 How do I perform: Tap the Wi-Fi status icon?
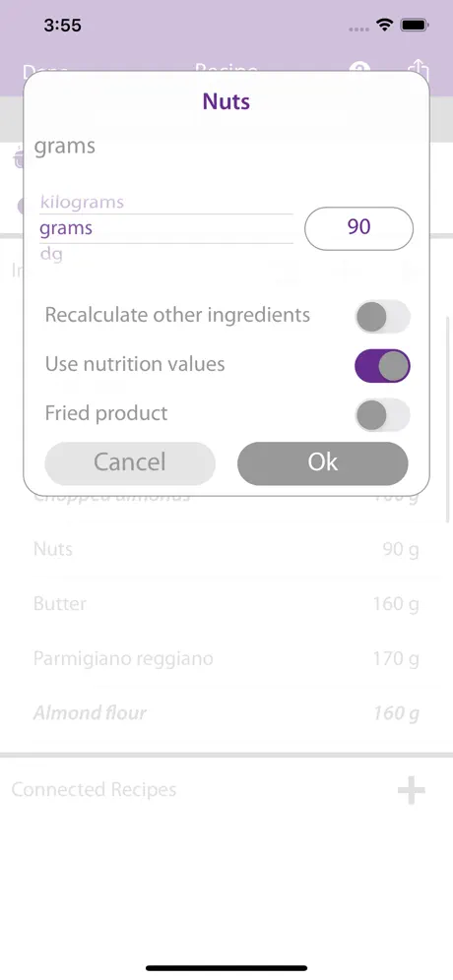pos(384,25)
